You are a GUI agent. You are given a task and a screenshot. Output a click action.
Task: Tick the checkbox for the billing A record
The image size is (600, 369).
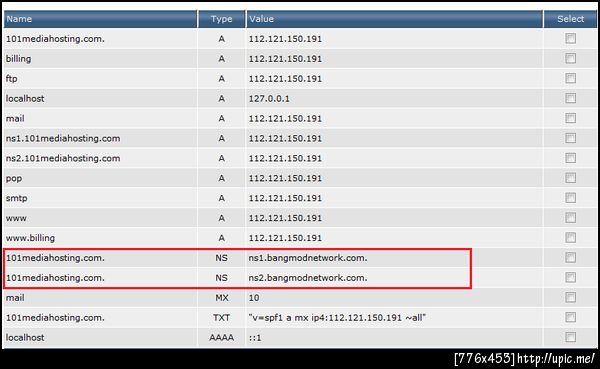(x=571, y=58)
